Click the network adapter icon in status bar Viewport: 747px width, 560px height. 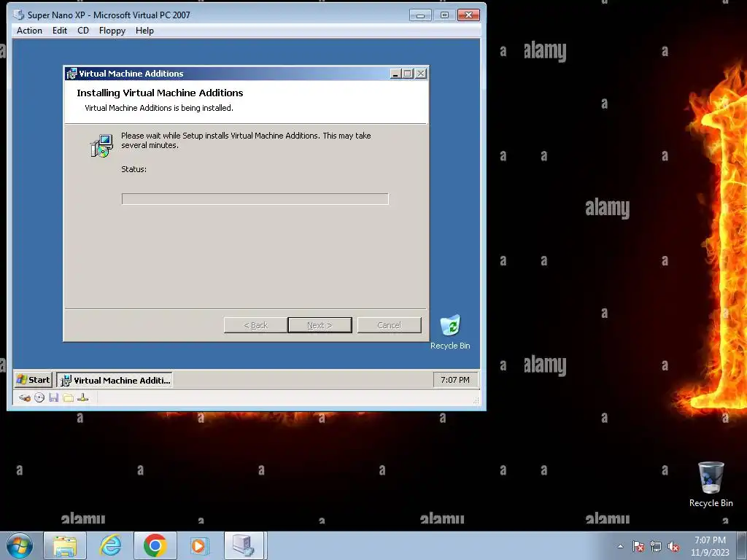pos(83,397)
